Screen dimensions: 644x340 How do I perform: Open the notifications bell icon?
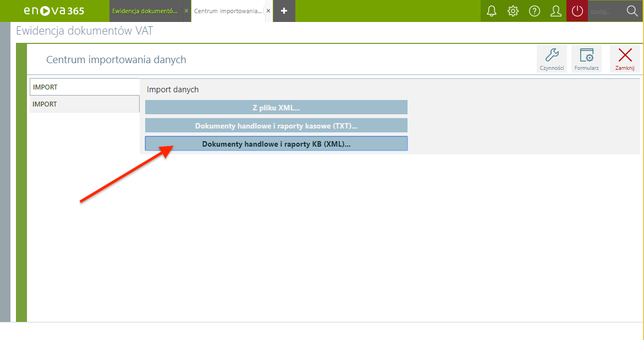point(492,11)
